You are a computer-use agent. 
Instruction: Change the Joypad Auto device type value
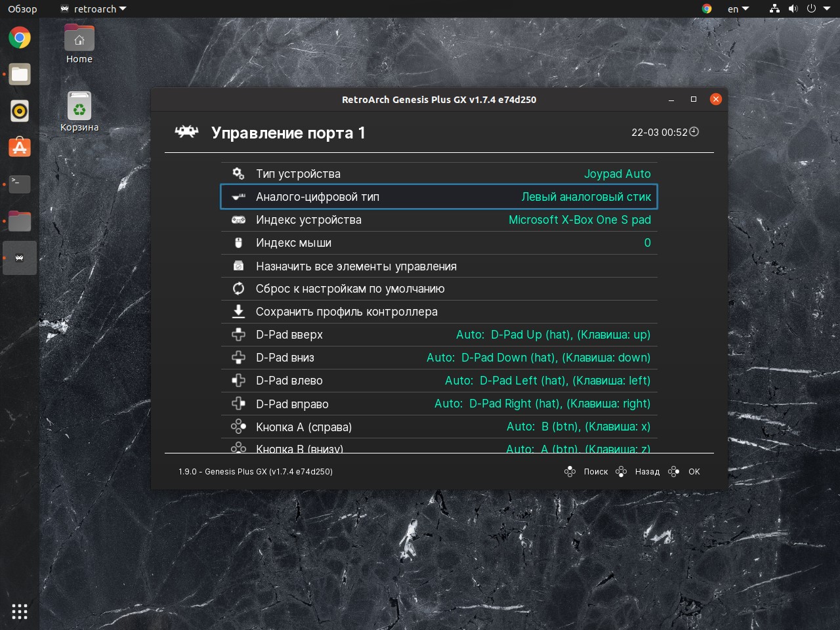point(618,174)
